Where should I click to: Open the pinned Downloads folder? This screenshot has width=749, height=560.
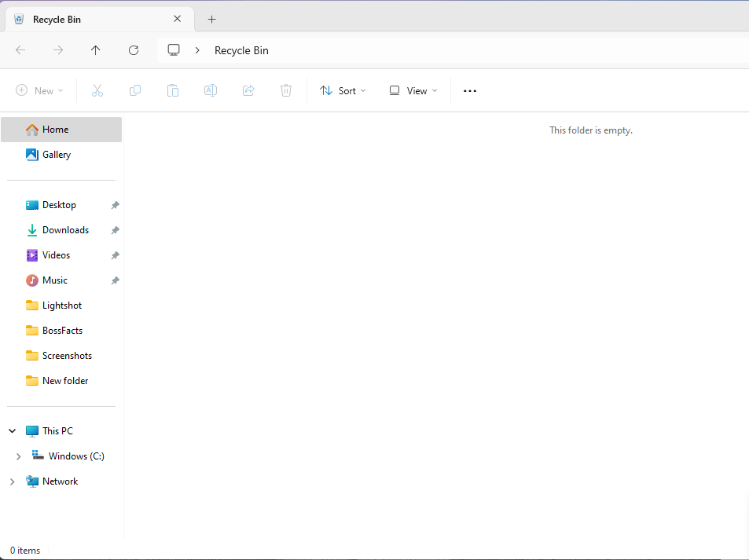(x=65, y=230)
